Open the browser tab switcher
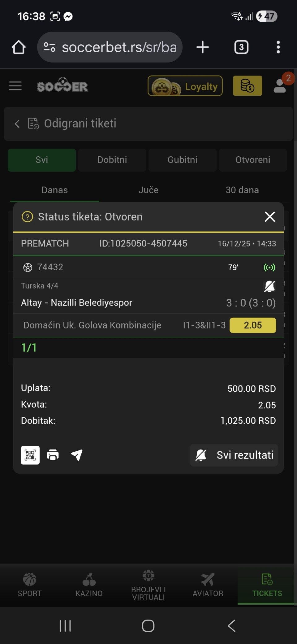 coord(241,47)
